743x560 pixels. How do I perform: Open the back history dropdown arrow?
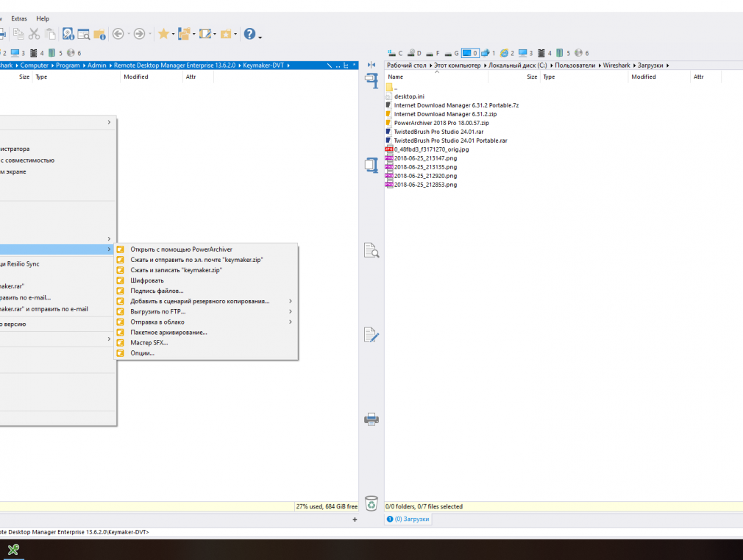[x=129, y=34]
